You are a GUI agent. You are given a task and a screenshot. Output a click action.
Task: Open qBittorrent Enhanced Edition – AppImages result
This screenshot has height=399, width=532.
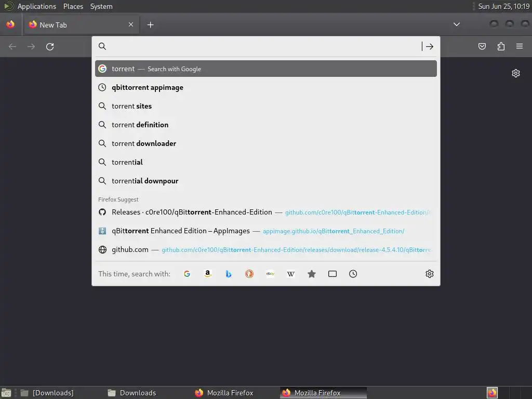[265, 231]
